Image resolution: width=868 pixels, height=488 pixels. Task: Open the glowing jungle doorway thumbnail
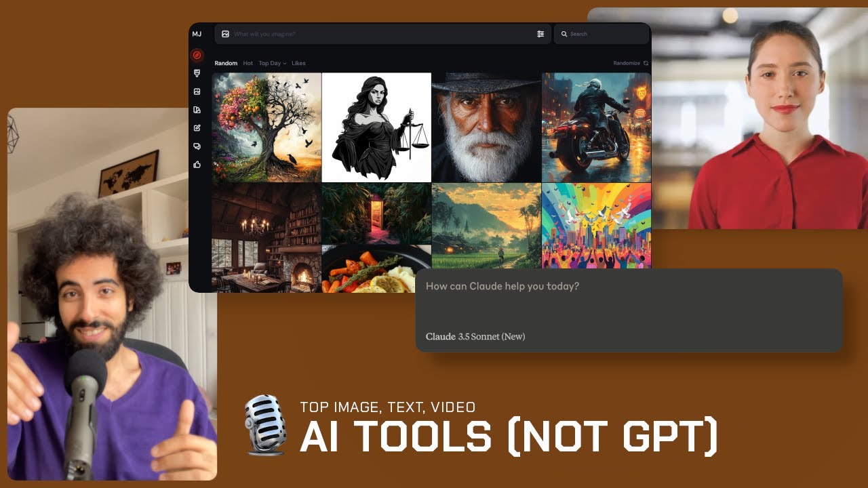pos(376,213)
